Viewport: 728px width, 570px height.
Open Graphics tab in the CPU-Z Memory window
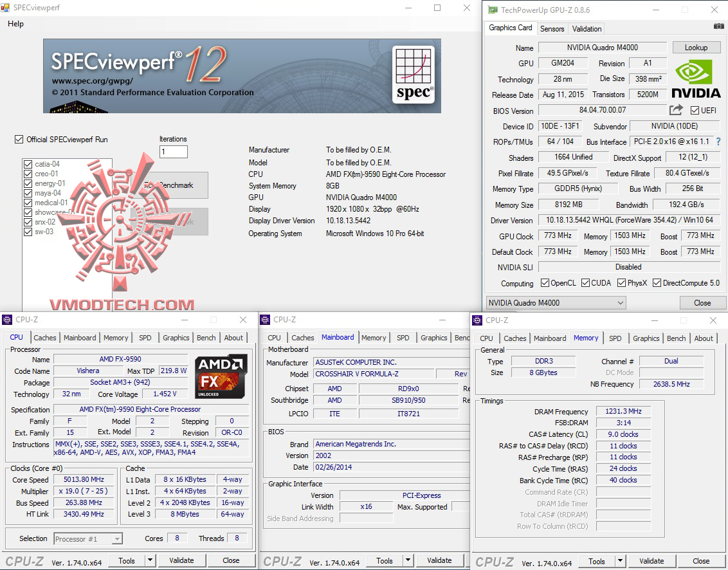[646, 338]
